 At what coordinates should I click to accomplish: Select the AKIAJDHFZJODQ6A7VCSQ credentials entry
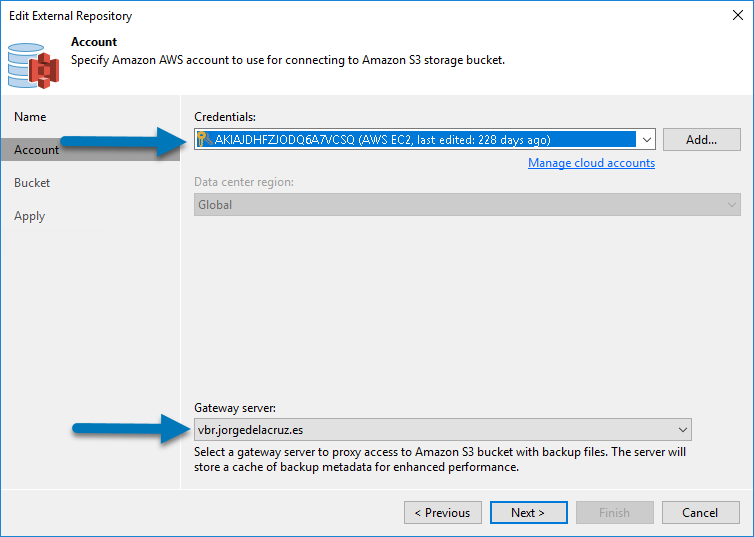point(416,139)
